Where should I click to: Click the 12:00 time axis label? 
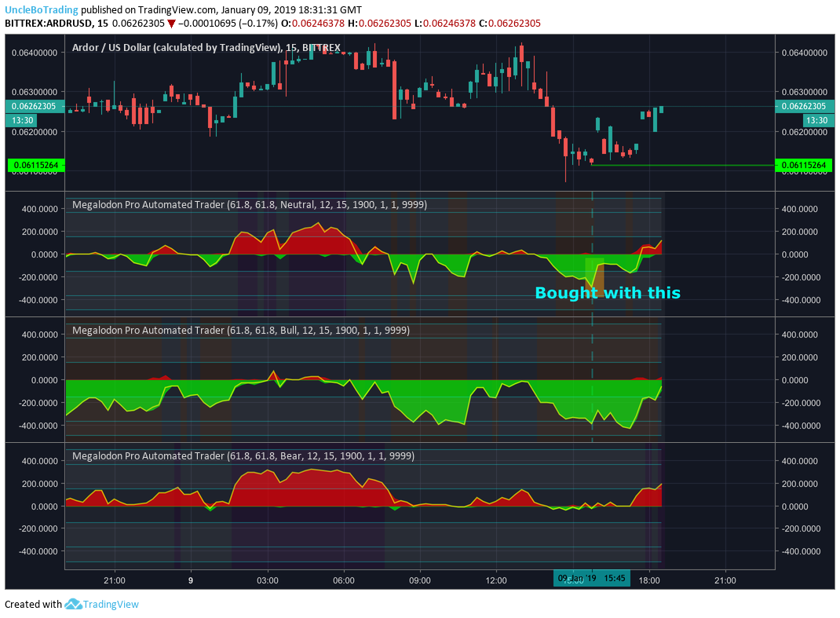click(496, 580)
